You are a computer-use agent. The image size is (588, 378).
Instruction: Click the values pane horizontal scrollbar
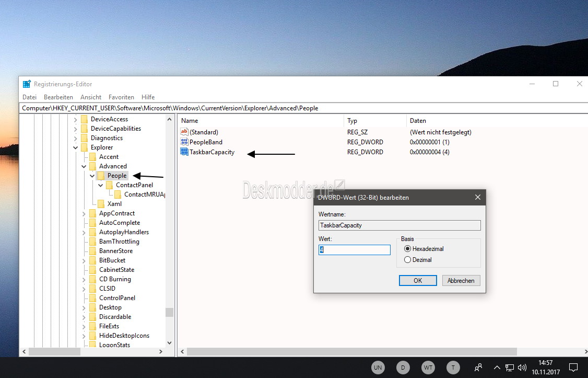(352, 352)
